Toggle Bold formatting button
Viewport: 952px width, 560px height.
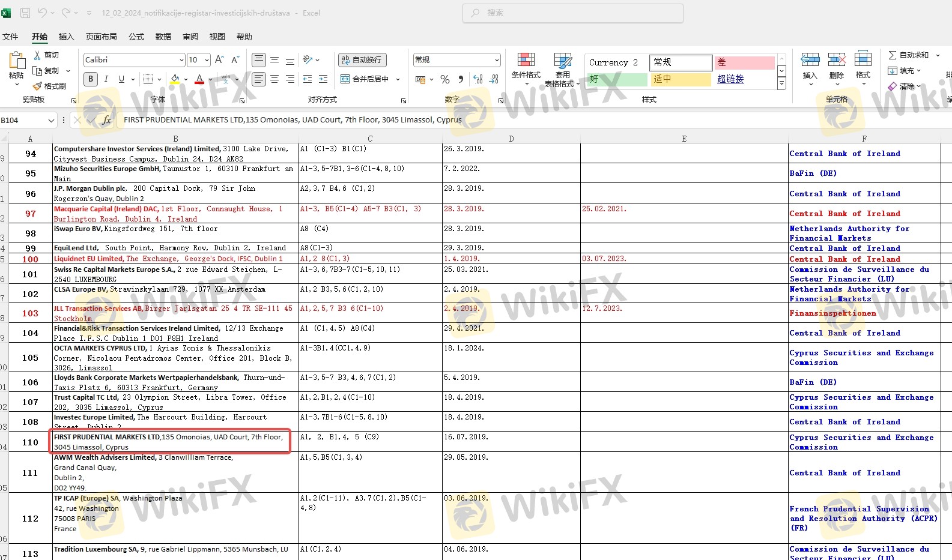[91, 79]
